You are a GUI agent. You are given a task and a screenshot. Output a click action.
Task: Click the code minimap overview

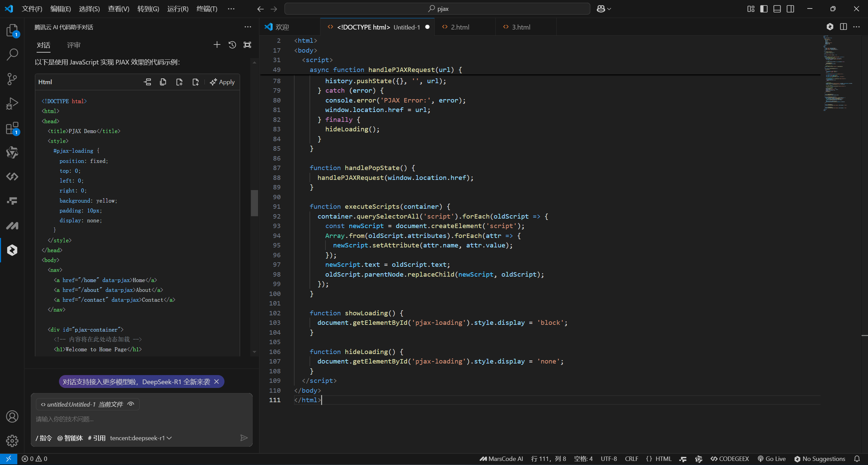point(837,73)
